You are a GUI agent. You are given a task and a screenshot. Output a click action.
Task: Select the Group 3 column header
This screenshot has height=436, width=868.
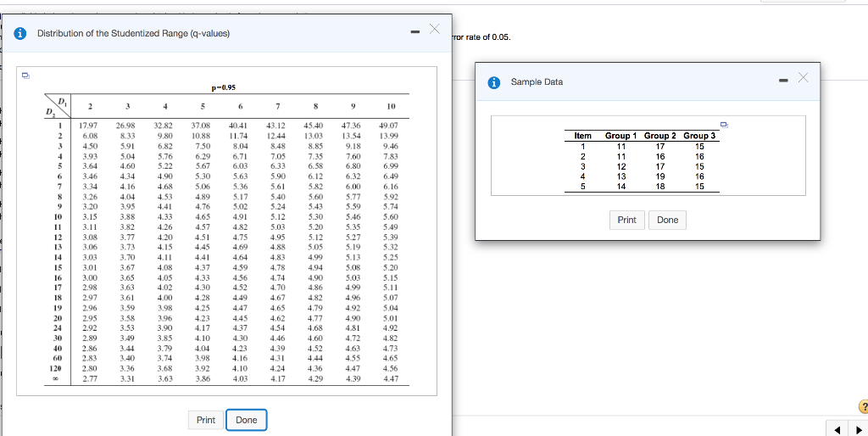(699, 136)
